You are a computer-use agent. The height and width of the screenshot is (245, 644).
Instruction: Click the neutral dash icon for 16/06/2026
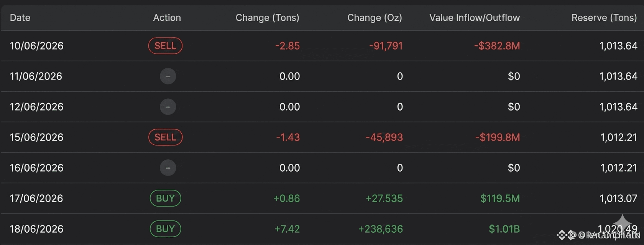coord(168,168)
